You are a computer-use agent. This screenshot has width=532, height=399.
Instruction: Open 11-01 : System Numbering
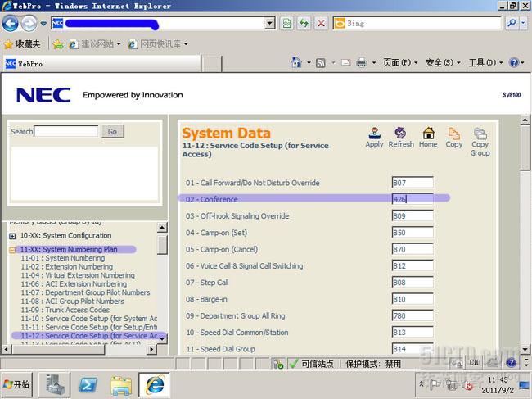pyautogui.click(x=63, y=258)
